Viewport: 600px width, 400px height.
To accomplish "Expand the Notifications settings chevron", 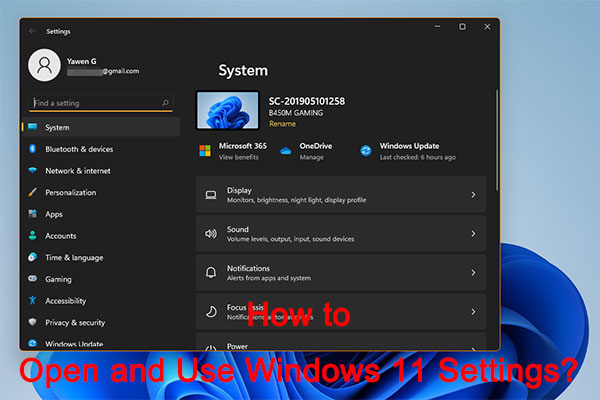I will click(473, 272).
